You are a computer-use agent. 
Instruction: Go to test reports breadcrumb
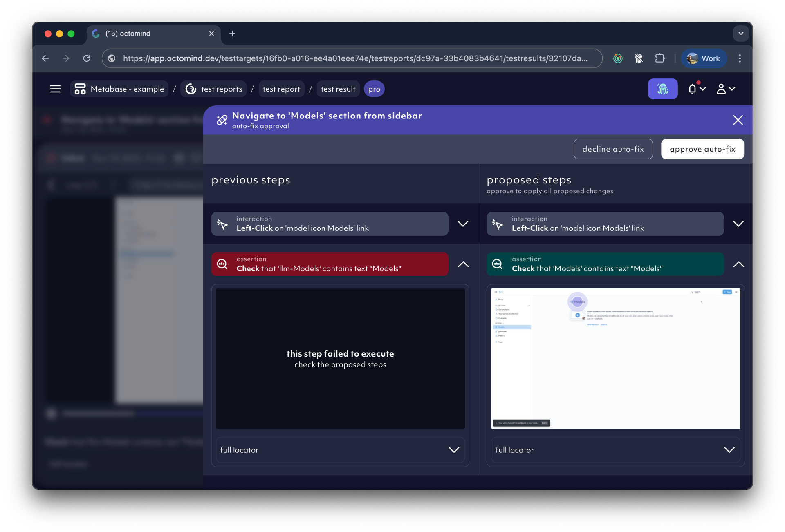214,89
